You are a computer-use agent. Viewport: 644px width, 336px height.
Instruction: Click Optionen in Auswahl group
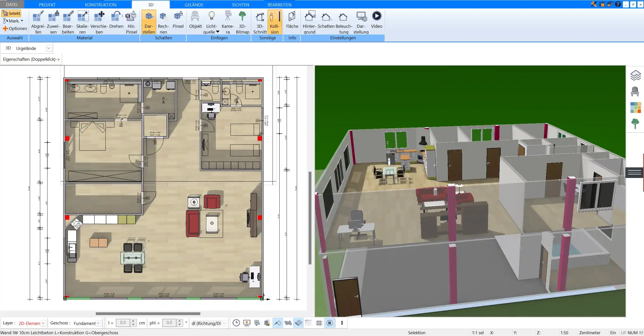(15, 28)
